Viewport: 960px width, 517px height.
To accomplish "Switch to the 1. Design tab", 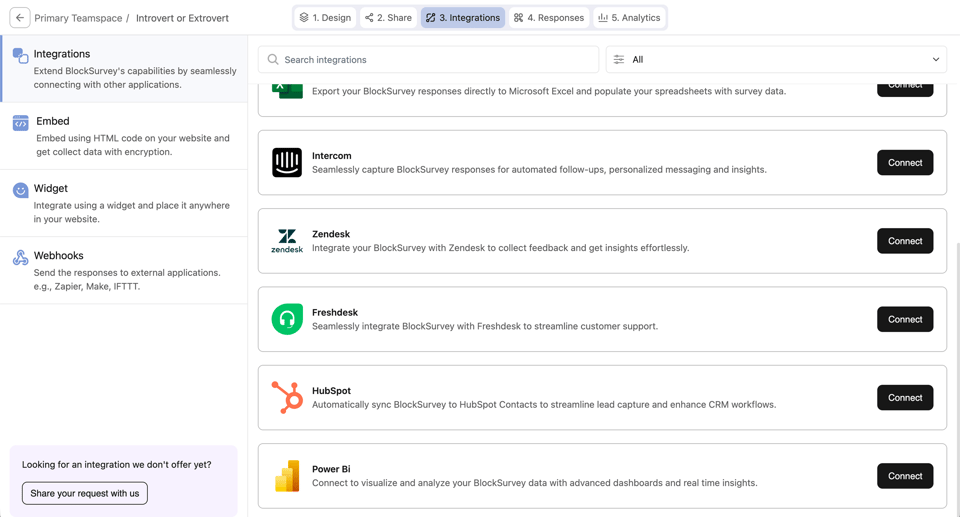I will pos(325,18).
